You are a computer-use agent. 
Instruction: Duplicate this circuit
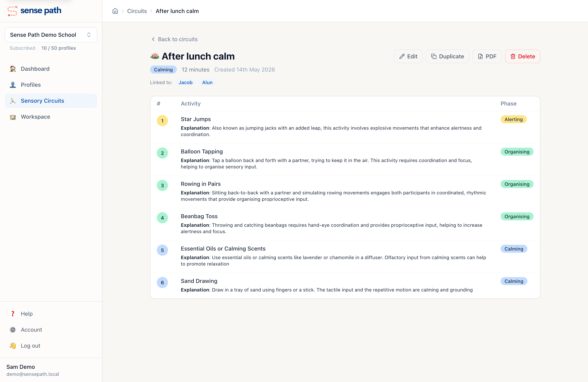tap(447, 56)
